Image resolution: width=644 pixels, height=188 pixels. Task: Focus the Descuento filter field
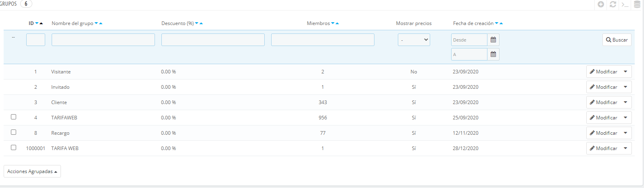[213, 40]
